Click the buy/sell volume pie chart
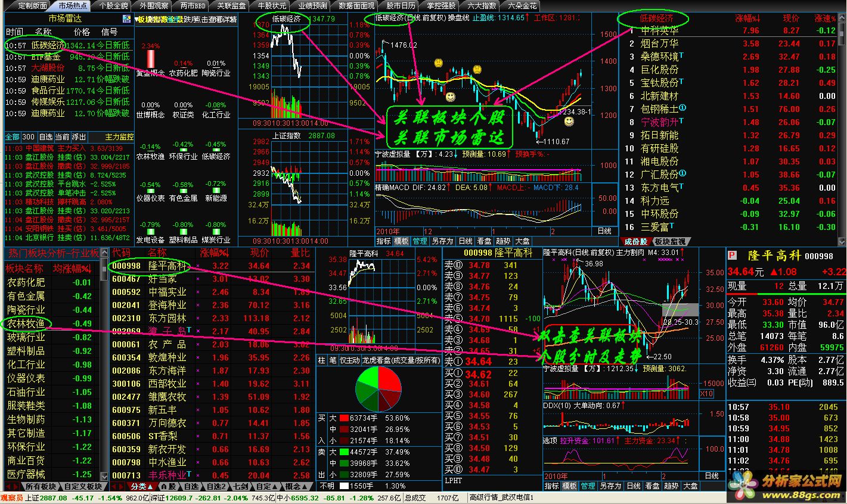This screenshot has width=847, height=504. (378, 390)
